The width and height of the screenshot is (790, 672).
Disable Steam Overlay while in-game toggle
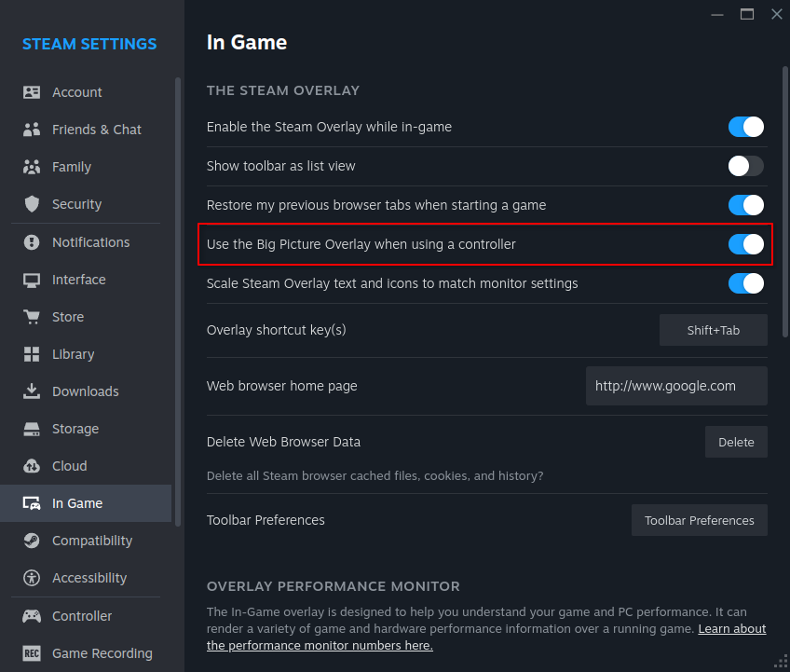click(745, 127)
